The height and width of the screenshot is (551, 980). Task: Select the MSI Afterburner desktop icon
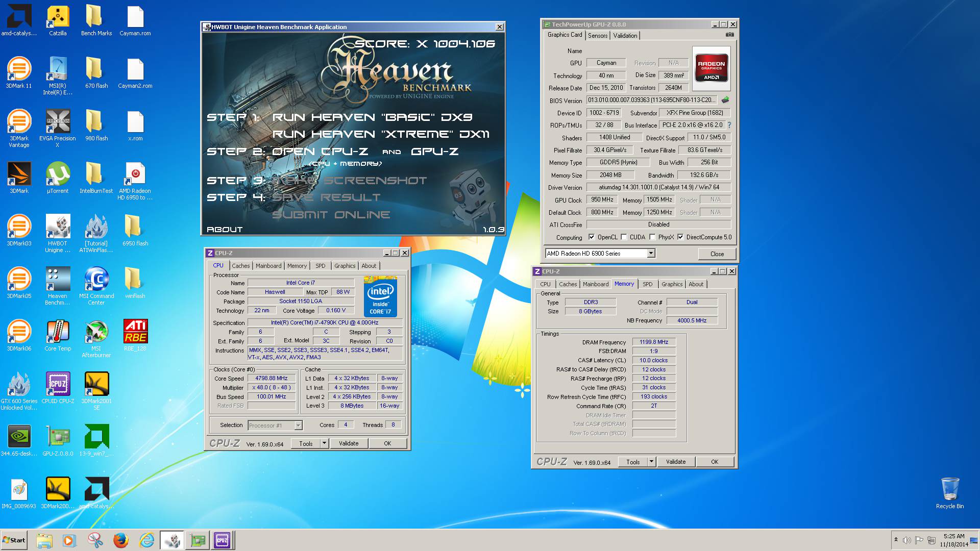click(96, 338)
